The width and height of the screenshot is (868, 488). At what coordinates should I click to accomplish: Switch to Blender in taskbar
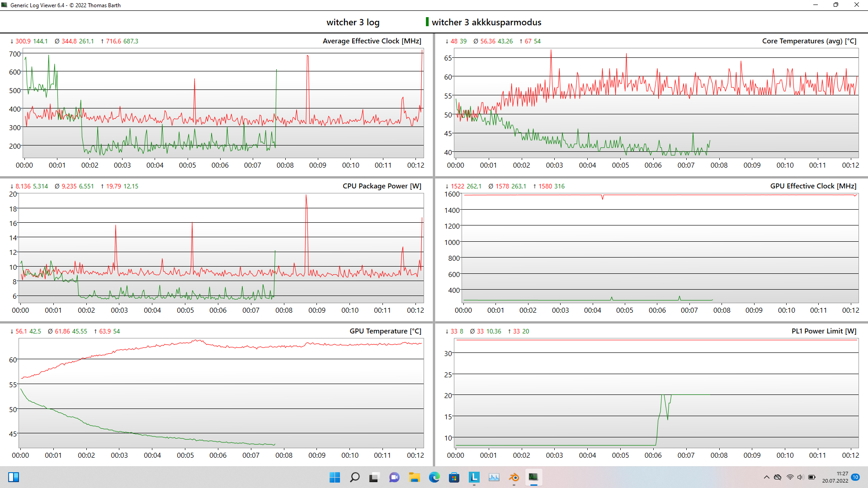pos(514,477)
